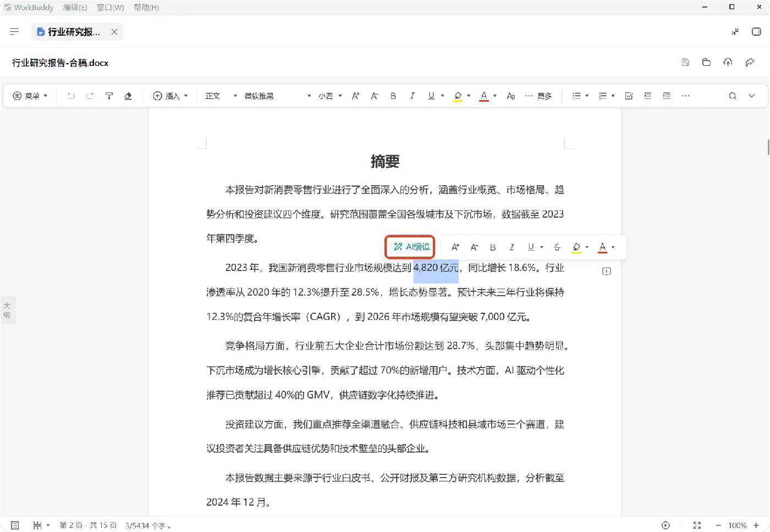Click the cloud upload icon
This screenshot has width=770, height=532.
728,63
